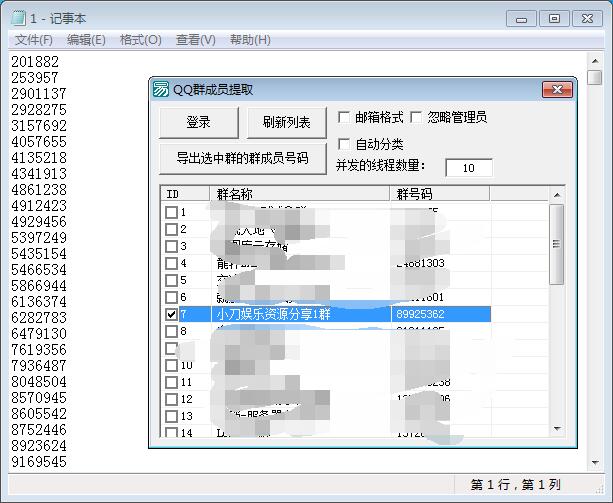Check the checkbox for row 4
Viewport: 613px width, 503px height.
[x=171, y=263]
